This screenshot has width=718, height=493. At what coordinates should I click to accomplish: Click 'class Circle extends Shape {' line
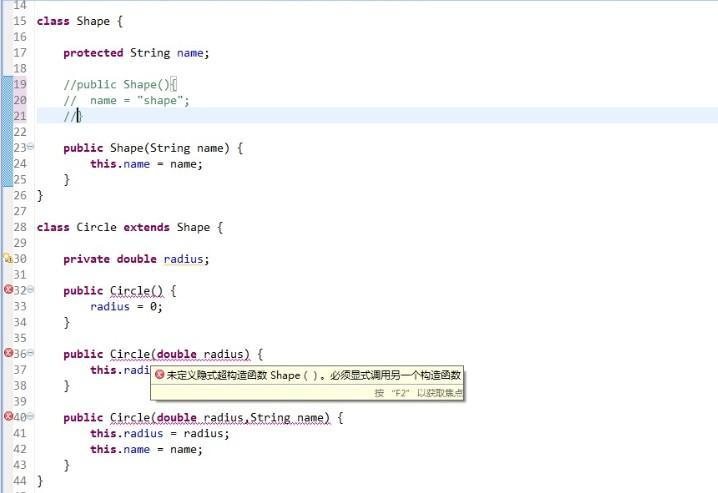pos(130,227)
